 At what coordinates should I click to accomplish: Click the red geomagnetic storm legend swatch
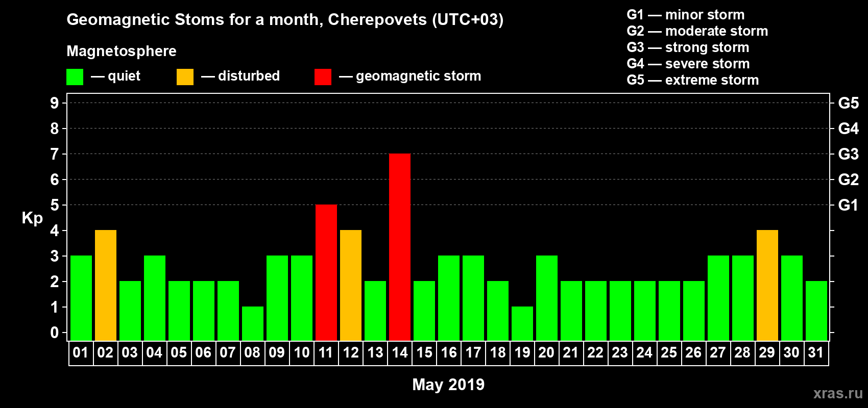(323, 77)
